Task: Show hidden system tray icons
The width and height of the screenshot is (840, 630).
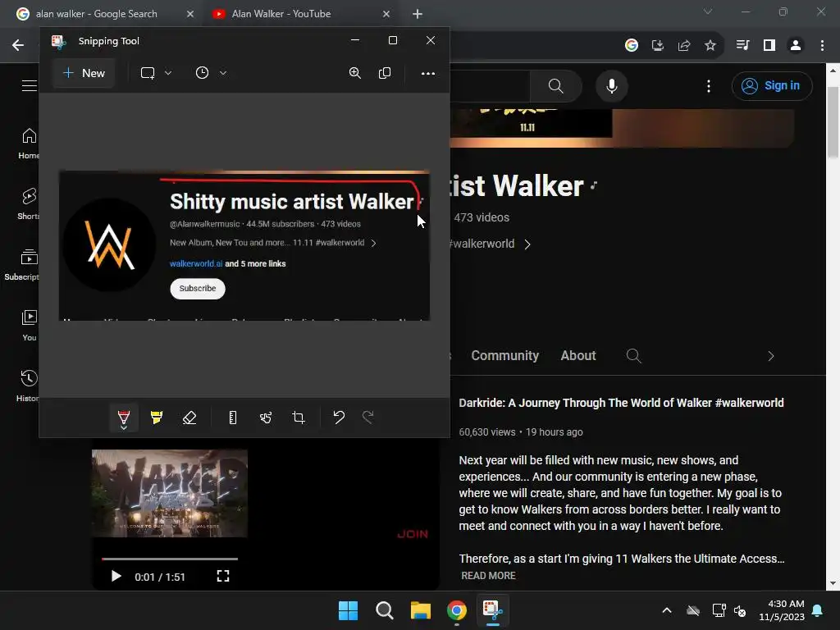Action: (x=667, y=610)
